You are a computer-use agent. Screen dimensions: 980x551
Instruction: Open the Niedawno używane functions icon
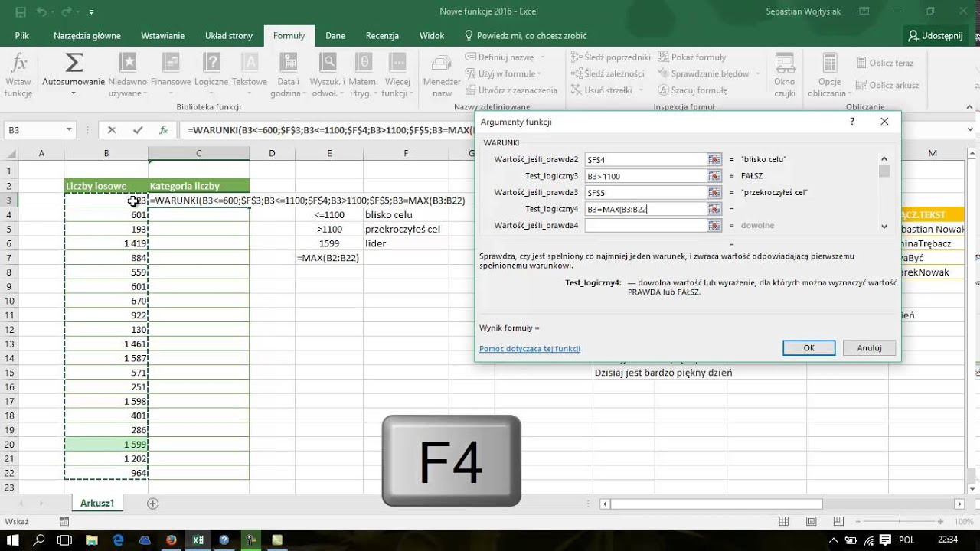tap(128, 63)
